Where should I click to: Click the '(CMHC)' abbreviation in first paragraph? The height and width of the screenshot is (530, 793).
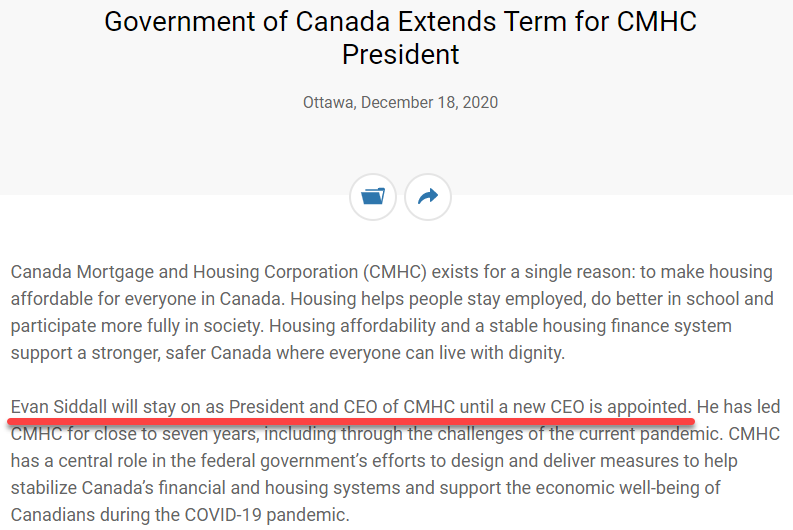point(395,272)
